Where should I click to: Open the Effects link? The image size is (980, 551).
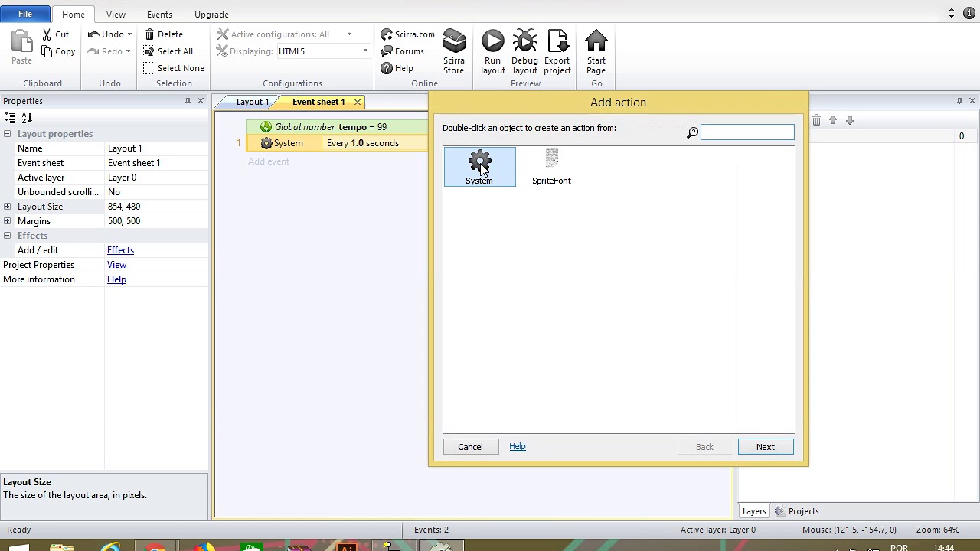coord(120,250)
